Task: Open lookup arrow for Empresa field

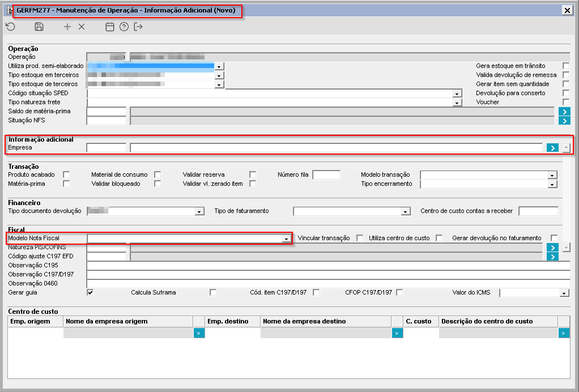Action: pos(552,148)
